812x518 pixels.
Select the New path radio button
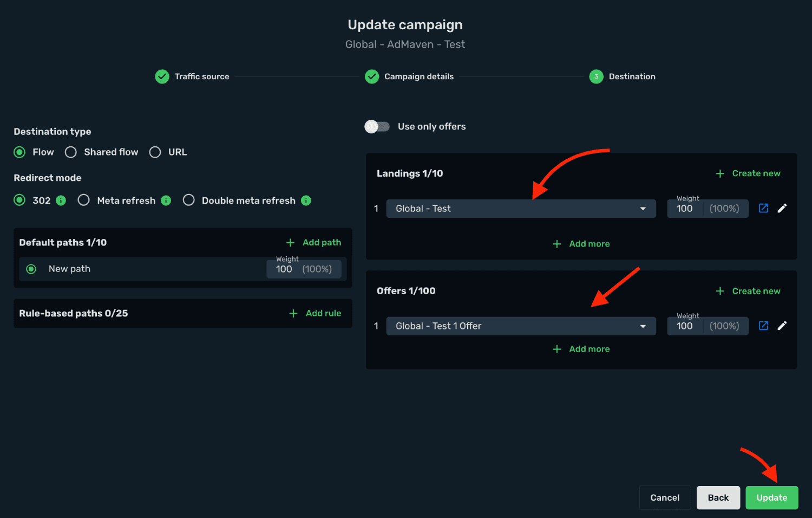point(31,269)
